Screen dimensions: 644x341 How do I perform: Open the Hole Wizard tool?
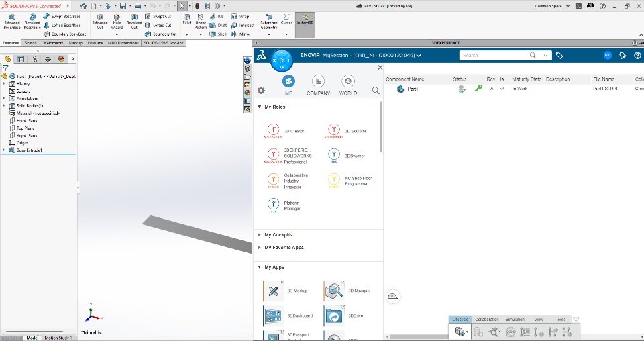tap(117, 21)
